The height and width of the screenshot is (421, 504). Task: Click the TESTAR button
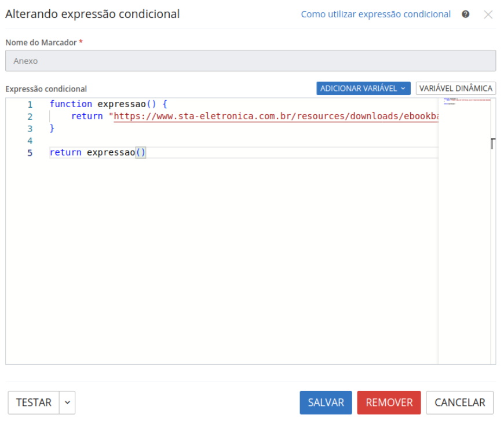click(34, 402)
